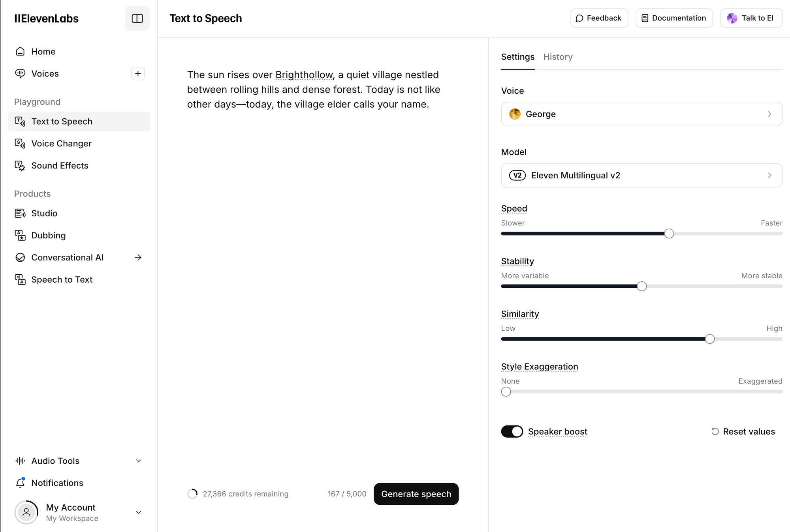Click the Home house icon
Image resolution: width=790 pixels, height=532 pixels.
tap(20, 51)
